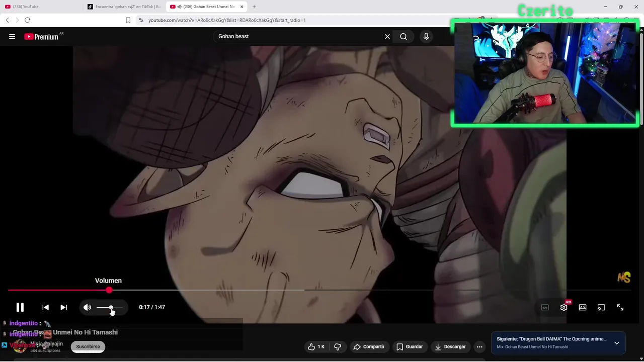Mute the video using speaker icon
Screen dimensions: 644x362
88,307
